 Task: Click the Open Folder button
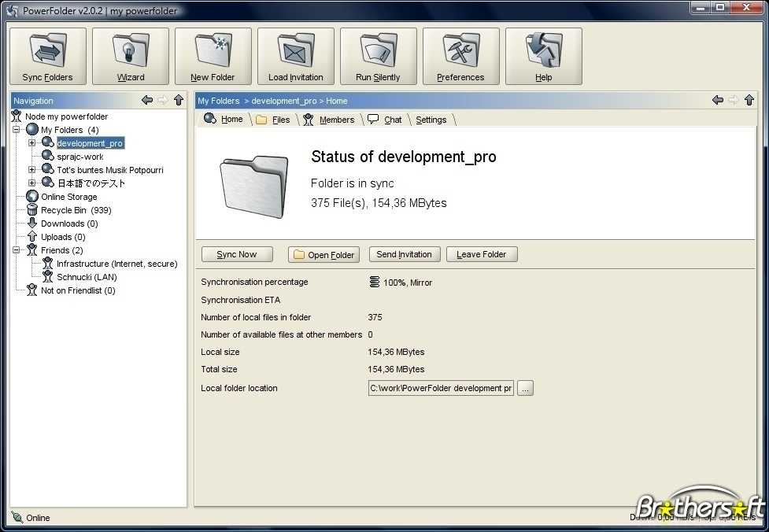tap(323, 254)
